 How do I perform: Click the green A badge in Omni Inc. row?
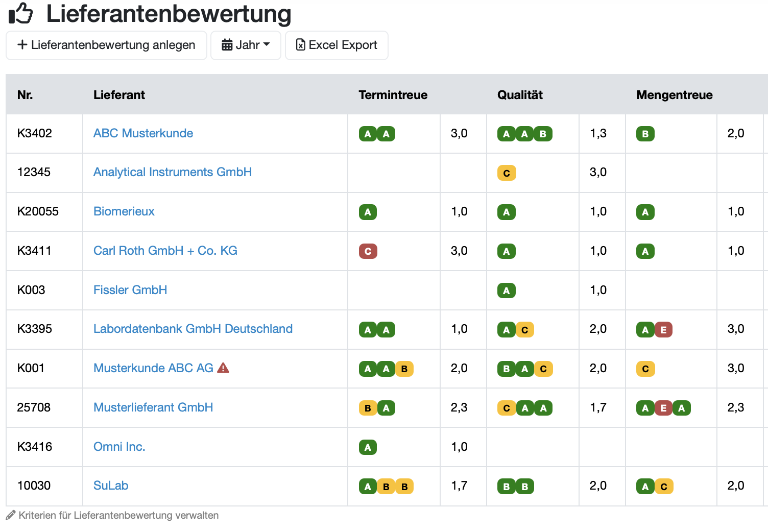point(368,447)
